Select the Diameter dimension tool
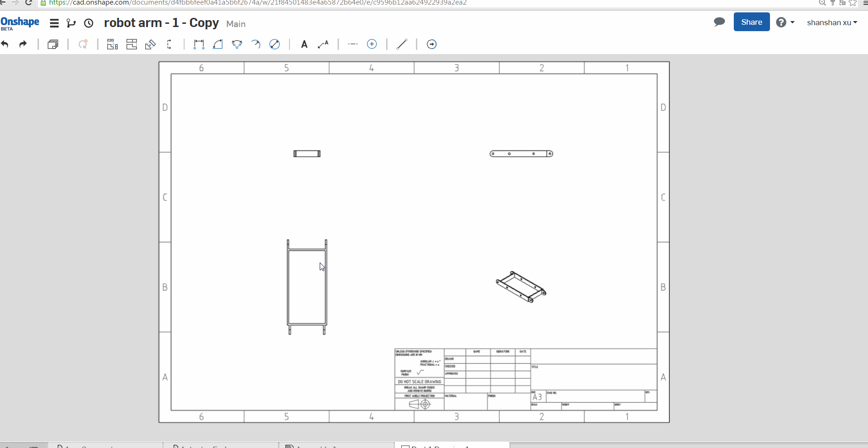868x448 pixels. 274,44
